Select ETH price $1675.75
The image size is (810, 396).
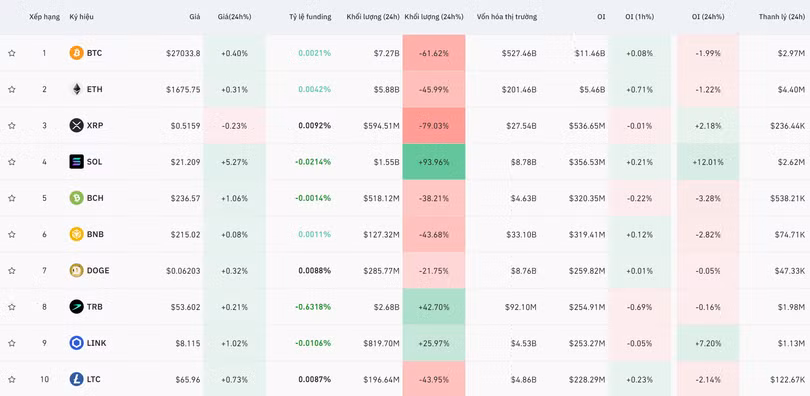(183, 89)
